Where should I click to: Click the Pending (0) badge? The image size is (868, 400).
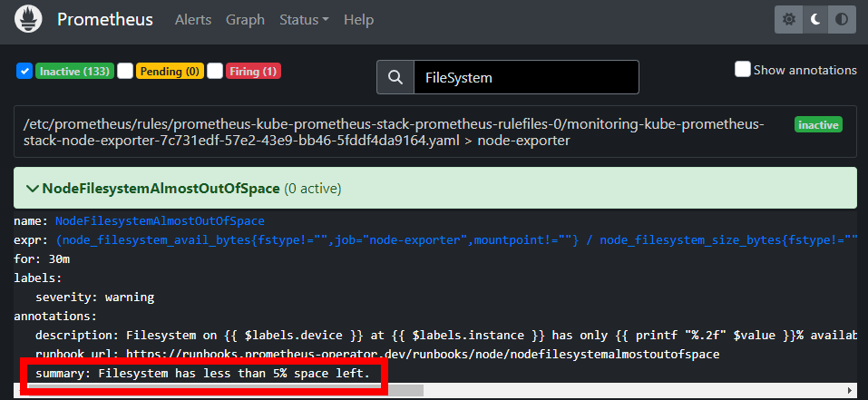pyautogui.click(x=170, y=72)
